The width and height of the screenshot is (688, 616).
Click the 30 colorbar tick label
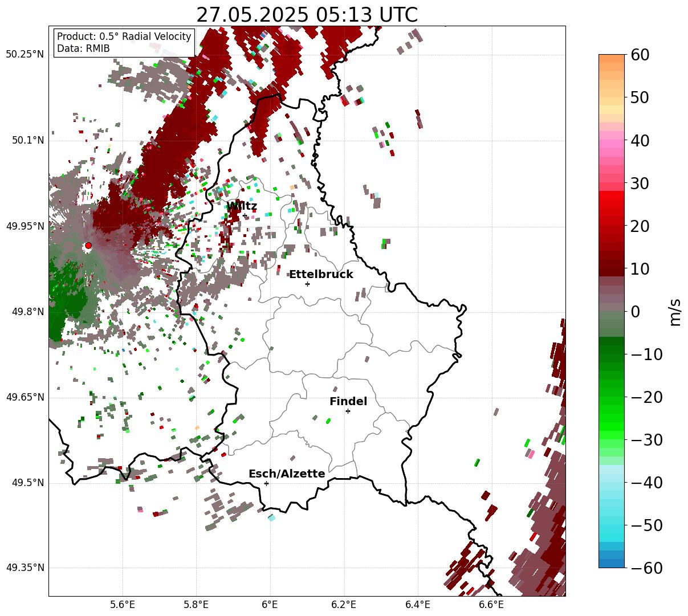point(641,183)
